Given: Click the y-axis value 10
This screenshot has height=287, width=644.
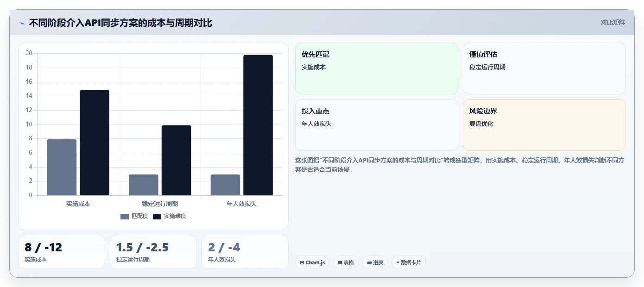Looking at the screenshot, I should click(x=29, y=124).
